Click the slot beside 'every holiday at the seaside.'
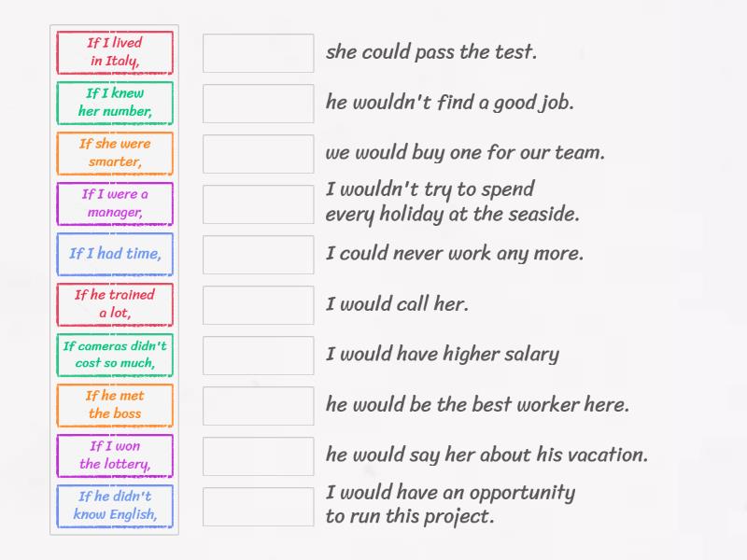 (259, 204)
